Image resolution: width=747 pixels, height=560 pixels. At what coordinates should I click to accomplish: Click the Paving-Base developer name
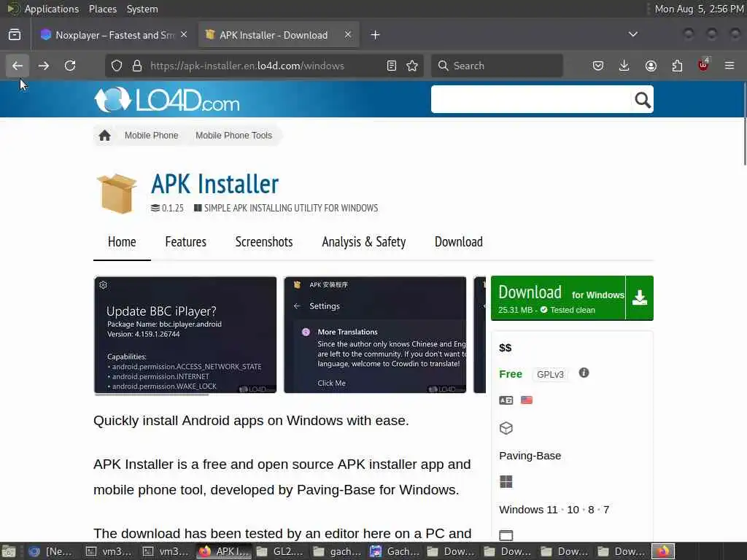(530, 456)
